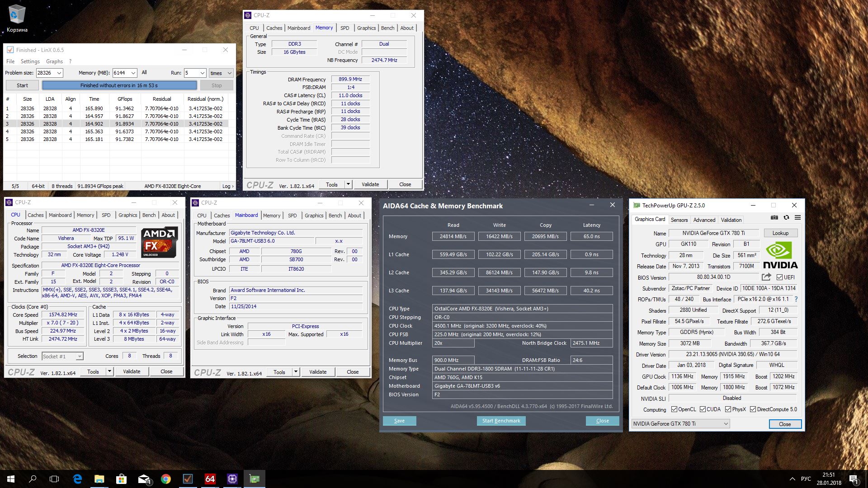The image size is (868, 488).
Task: Click the Bus Interface question mark icon
Action: 796,299
